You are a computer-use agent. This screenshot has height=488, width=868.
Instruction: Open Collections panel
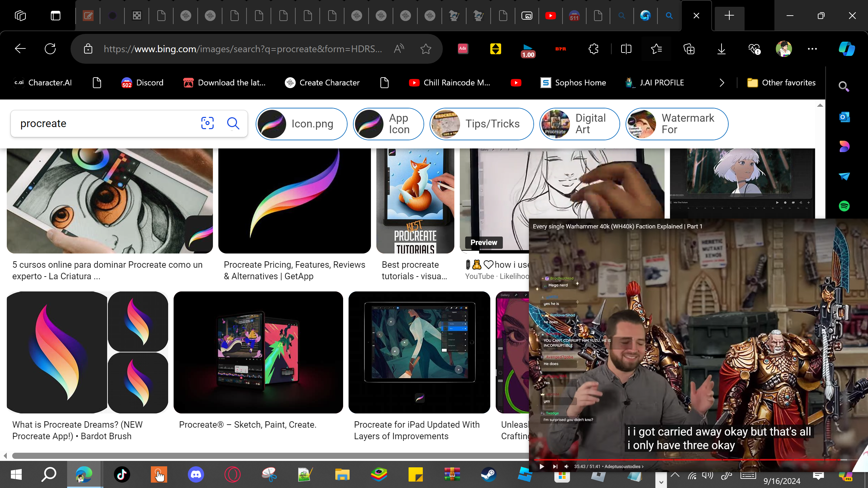click(x=689, y=49)
